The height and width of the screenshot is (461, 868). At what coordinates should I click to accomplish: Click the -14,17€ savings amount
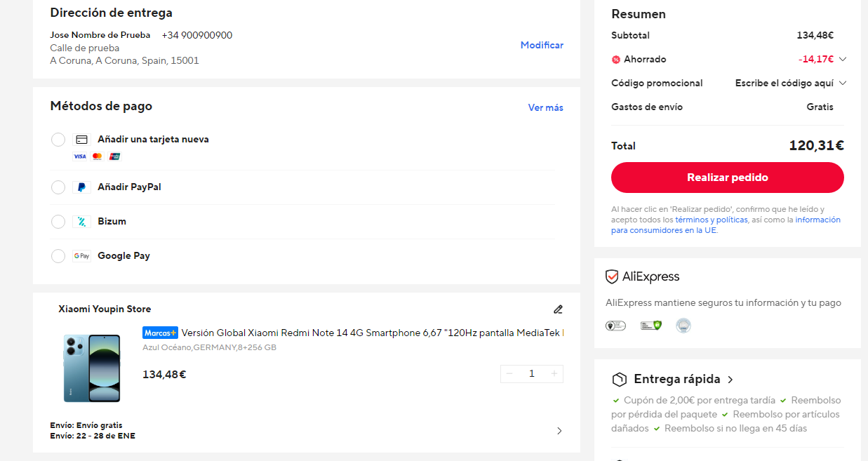click(x=816, y=59)
